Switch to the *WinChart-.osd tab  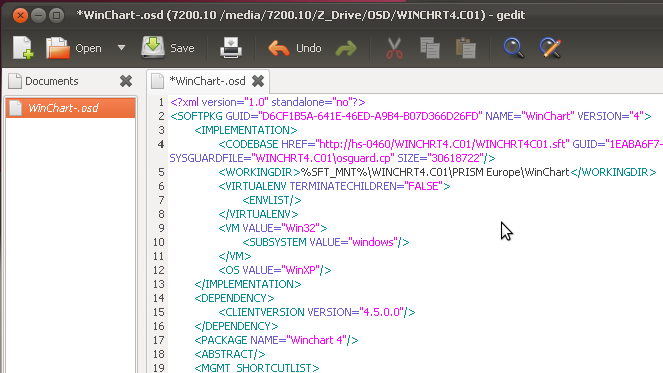pos(207,81)
